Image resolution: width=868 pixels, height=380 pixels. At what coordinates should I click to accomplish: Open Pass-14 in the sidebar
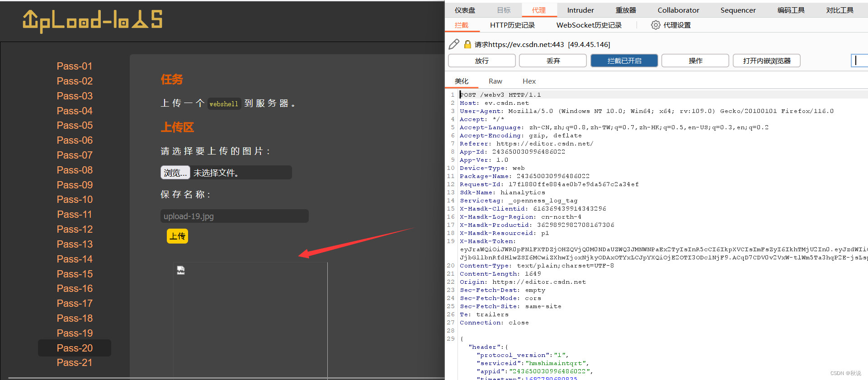(x=75, y=259)
